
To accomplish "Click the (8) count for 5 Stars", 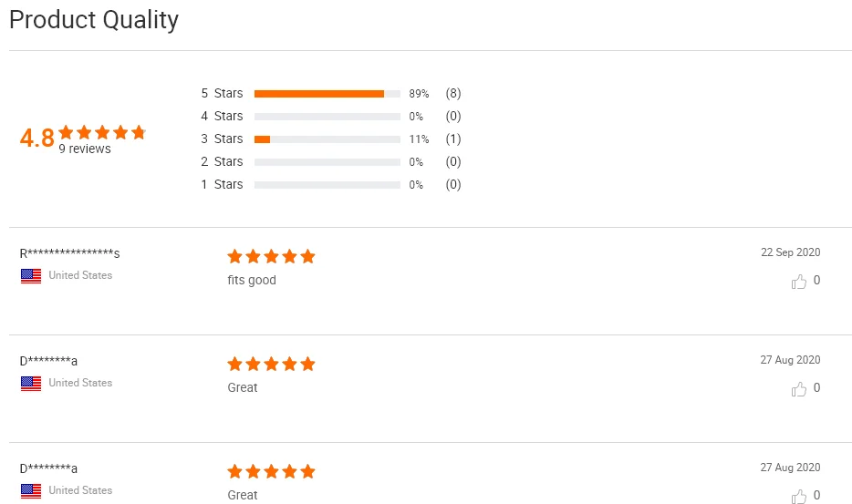I will [453, 93].
